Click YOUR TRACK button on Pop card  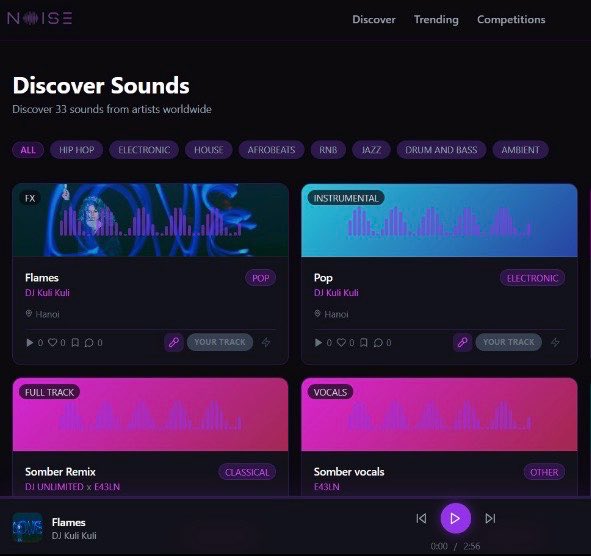pyautogui.click(x=508, y=342)
